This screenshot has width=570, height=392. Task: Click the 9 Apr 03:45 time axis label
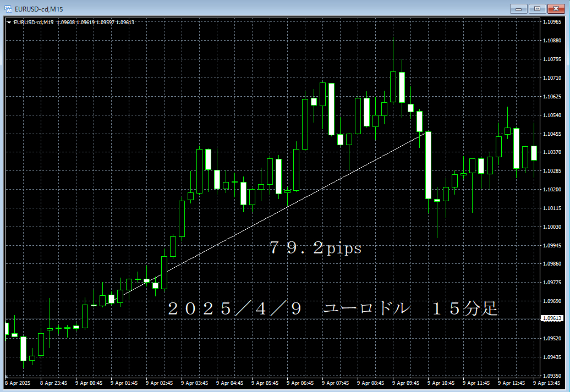click(194, 383)
